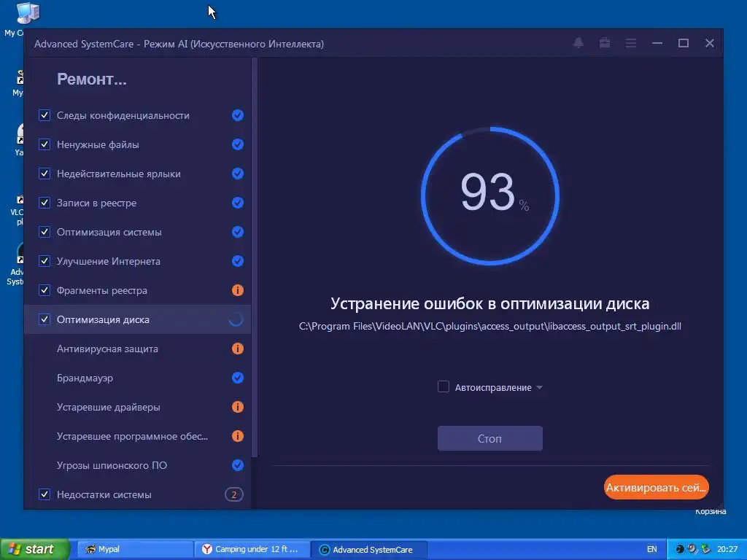
Task: Open the Корзина recycle bin on desktop
Action: click(711, 511)
